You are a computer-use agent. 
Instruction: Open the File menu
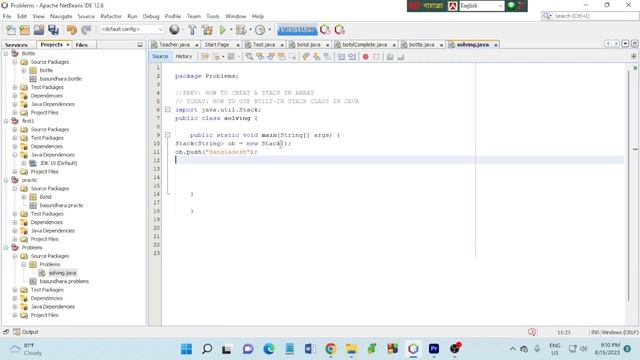pyautogui.click(x=7, y=16)
